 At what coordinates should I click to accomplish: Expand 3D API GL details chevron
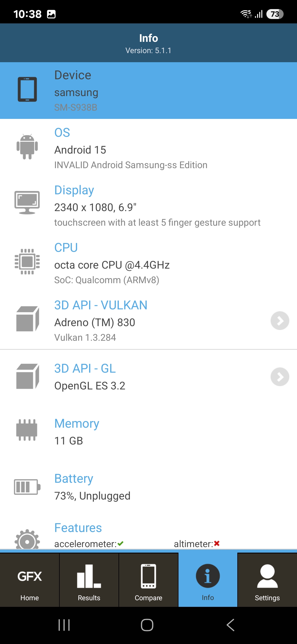(x=280, y=377)
